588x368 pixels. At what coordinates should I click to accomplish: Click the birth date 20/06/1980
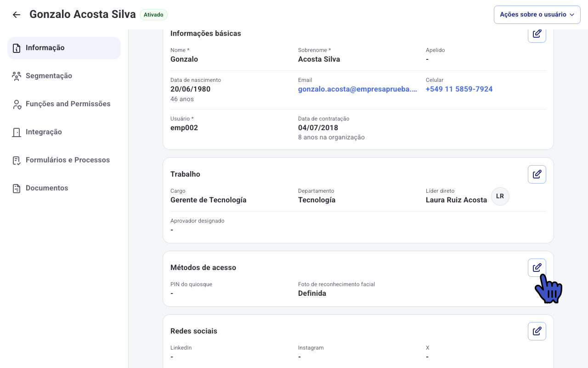click(190, 89)
